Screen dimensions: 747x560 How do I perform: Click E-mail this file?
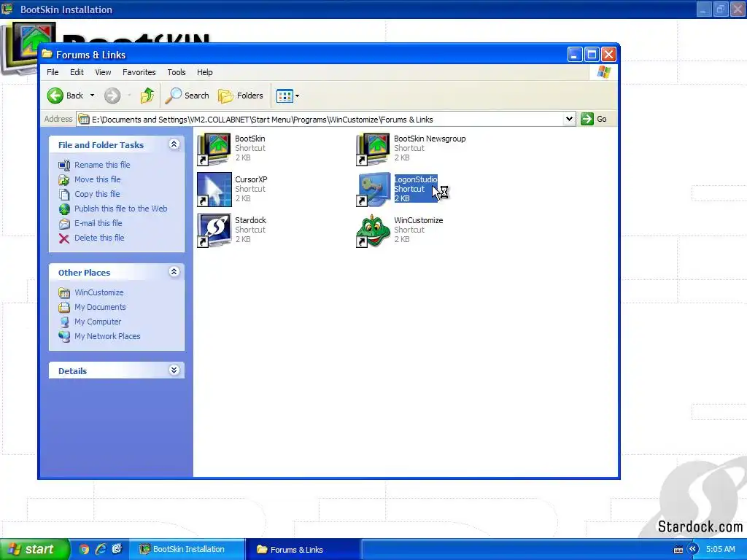(x=98, y=223)
